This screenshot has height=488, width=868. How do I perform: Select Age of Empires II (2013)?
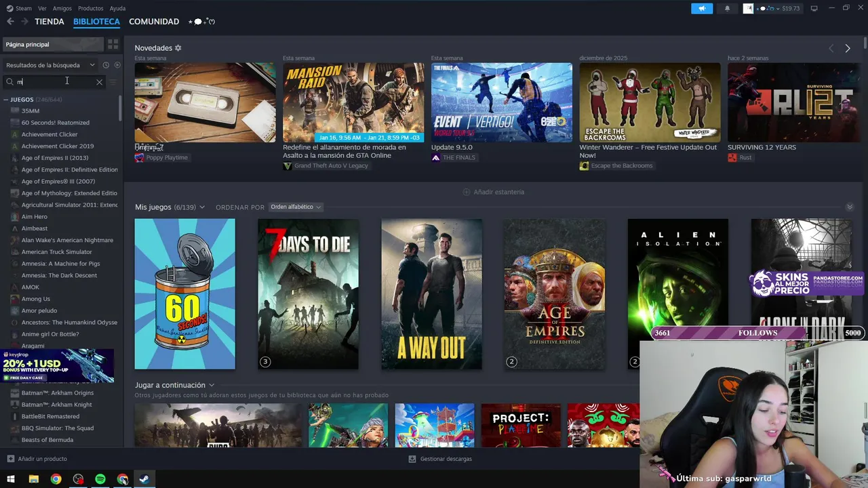point(55,158)
